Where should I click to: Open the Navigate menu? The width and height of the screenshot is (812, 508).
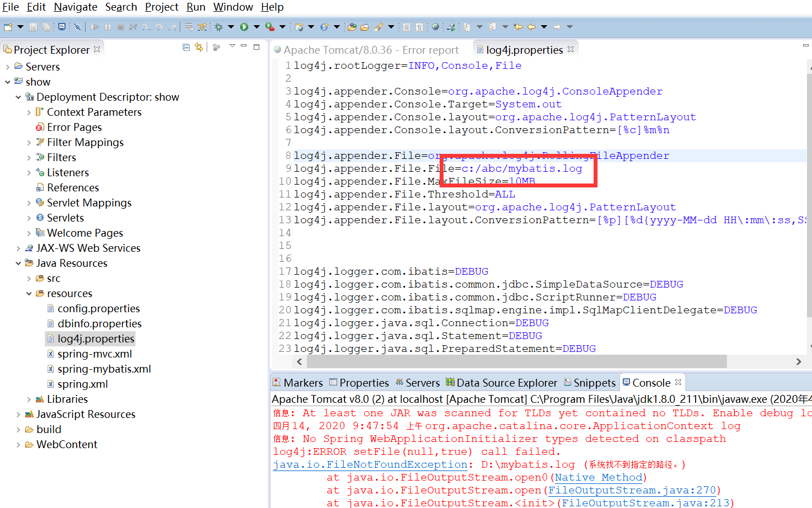click(x=76, y=7)
